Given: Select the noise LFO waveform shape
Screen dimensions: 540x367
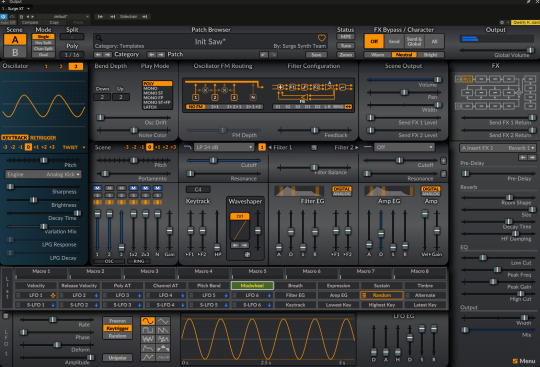Looking at the screenshot, I should (x=147, y=339).
